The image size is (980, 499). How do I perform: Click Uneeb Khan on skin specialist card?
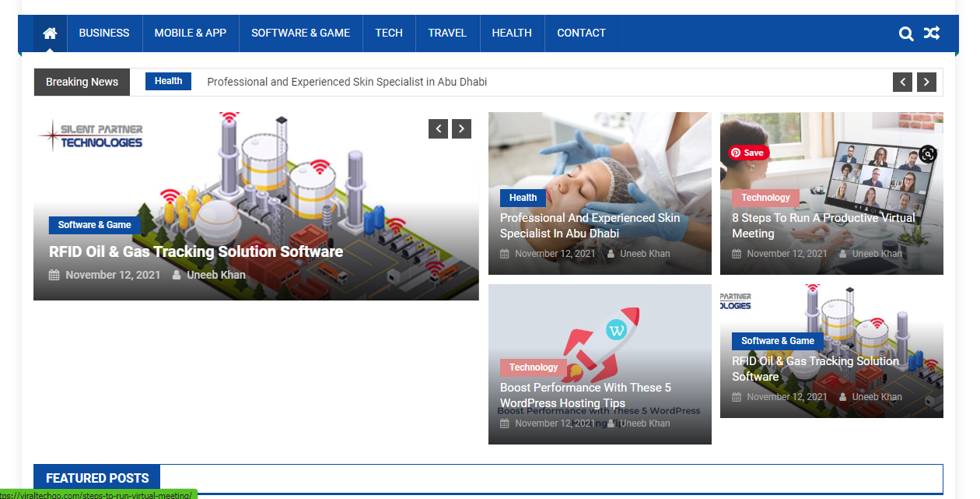coord(645,254)
